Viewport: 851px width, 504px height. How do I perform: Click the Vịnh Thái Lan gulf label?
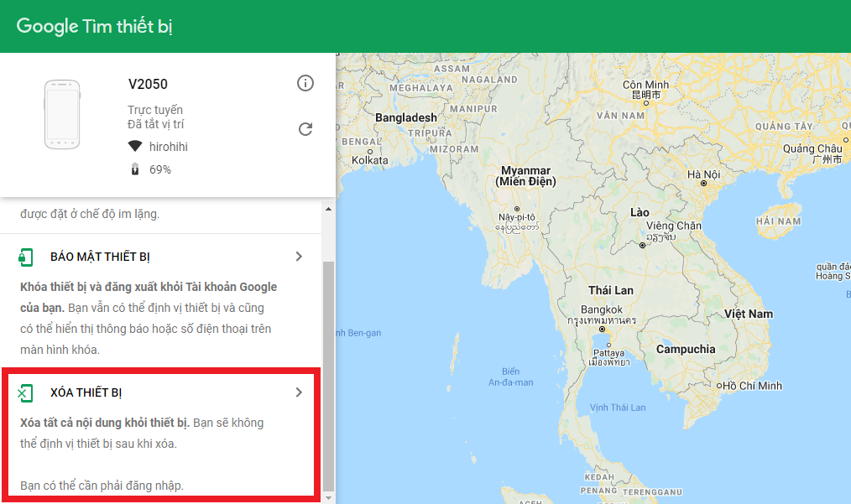click(x=618, y=408)
